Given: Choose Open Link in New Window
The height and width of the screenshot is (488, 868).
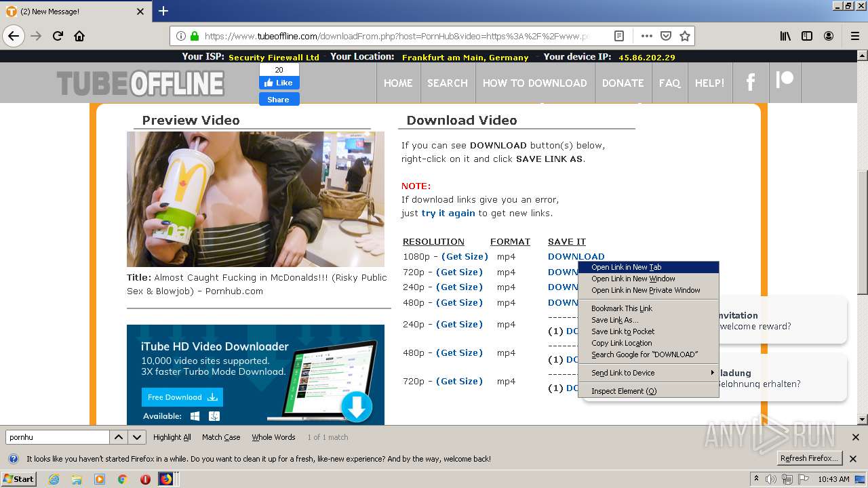Looking at the screenshot, I should tap(648, 279).
